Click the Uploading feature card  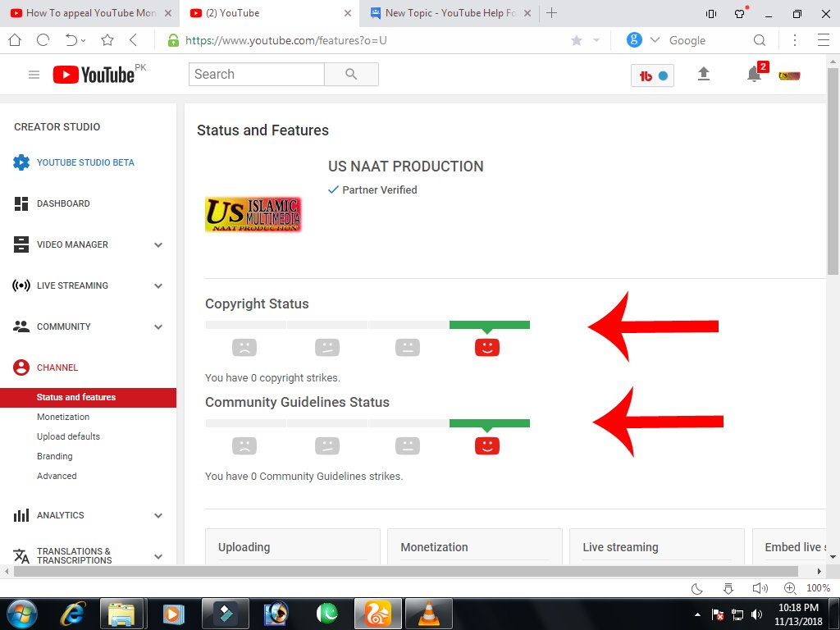pos(293,547)
